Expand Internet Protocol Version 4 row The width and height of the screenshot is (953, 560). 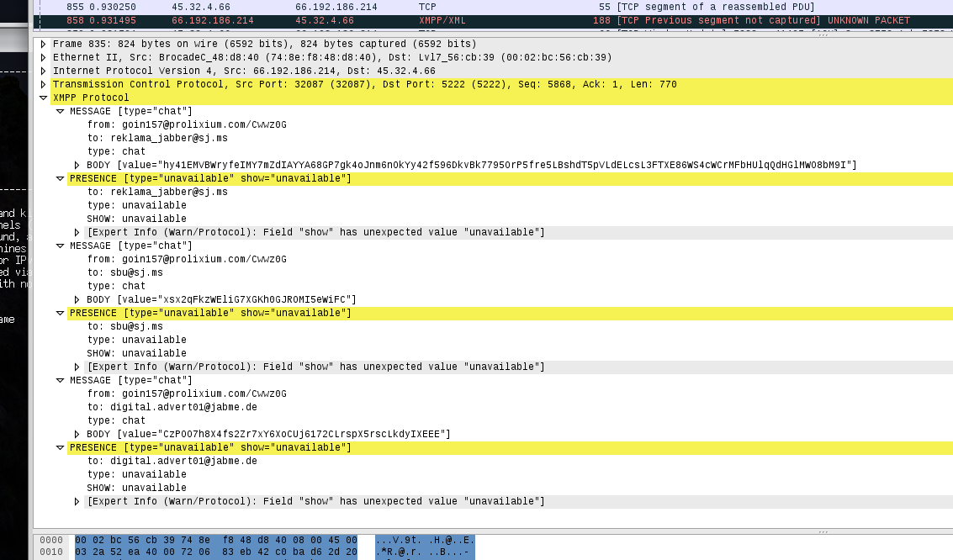point(44,71)
